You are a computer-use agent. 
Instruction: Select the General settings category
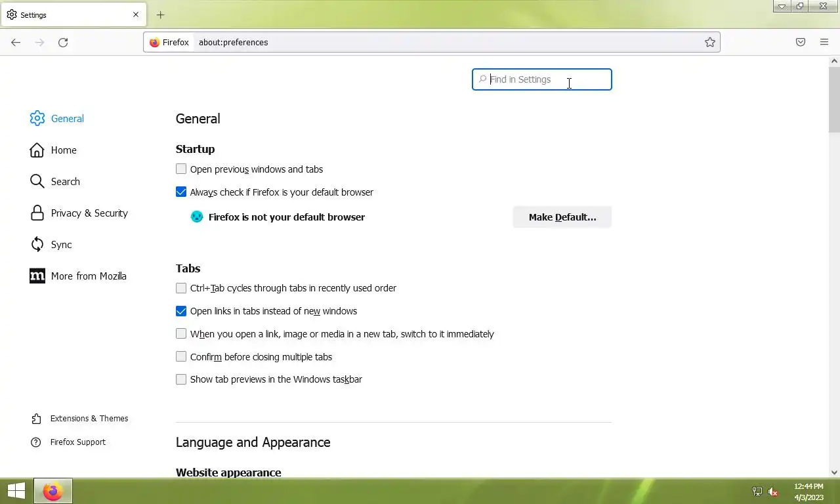click(68, 118)
